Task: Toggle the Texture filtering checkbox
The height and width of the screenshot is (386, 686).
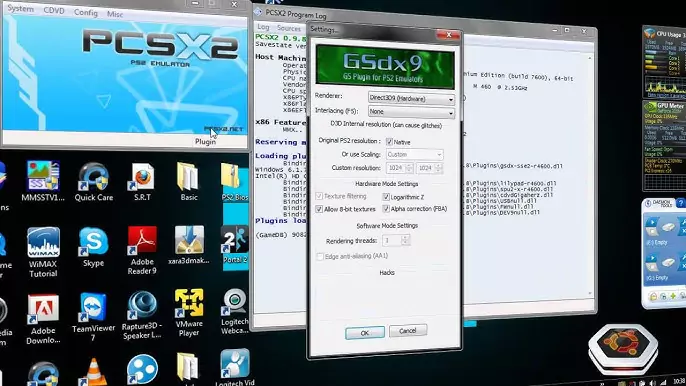Action: coord(319,196)
